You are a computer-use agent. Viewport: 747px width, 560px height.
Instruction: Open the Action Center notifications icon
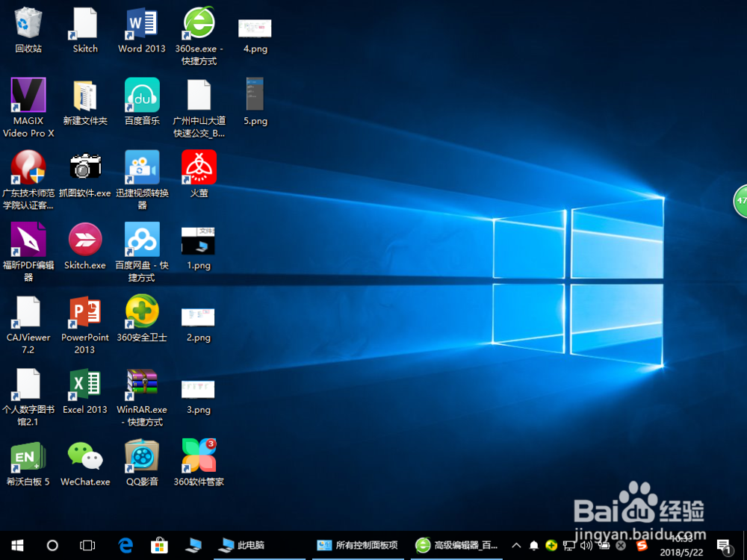pos(724,546)
